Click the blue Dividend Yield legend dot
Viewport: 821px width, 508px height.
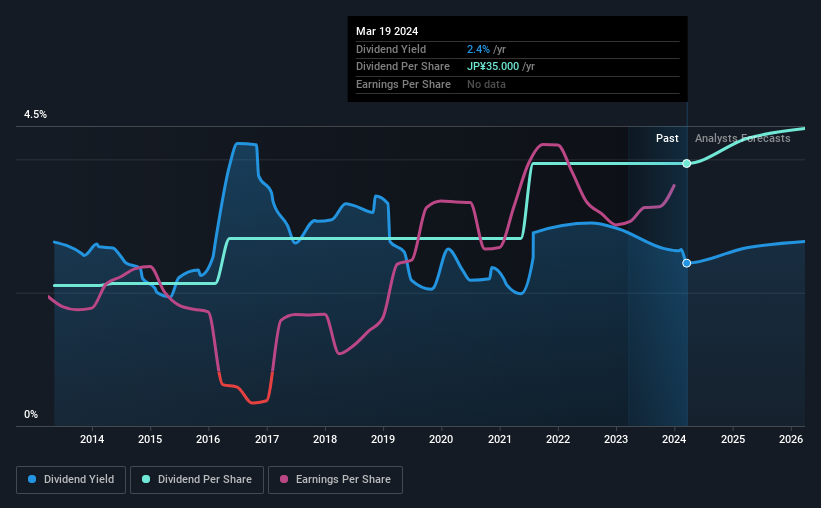click(32, 479)
